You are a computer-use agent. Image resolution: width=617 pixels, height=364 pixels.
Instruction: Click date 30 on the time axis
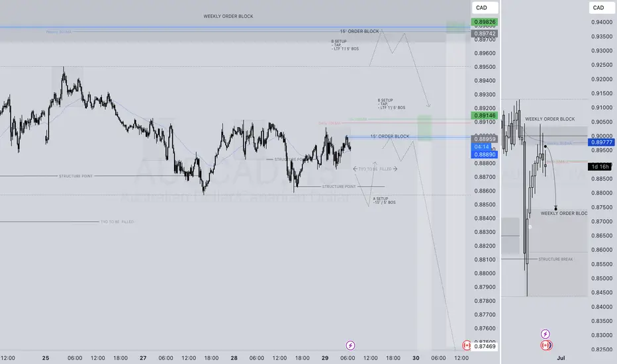click(x=416, y=357)
